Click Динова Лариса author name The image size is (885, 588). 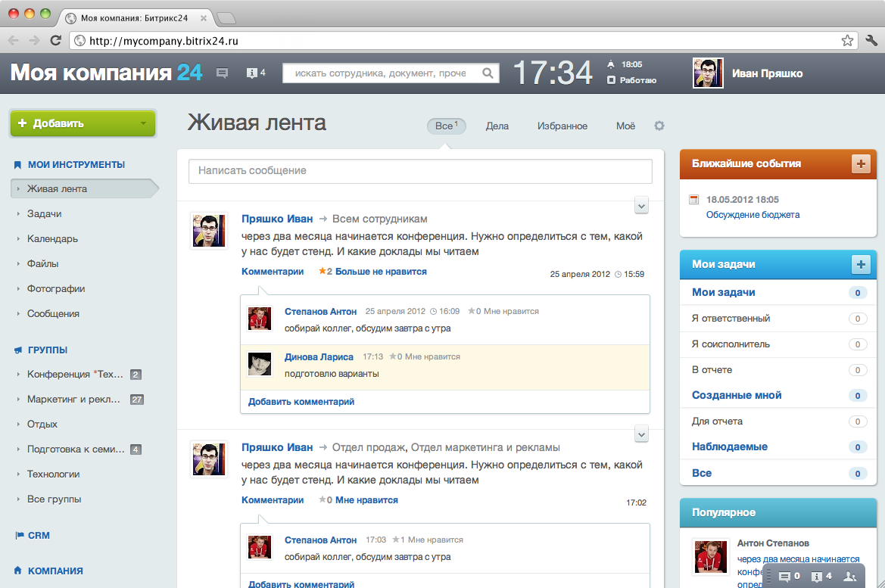(319, 356)
